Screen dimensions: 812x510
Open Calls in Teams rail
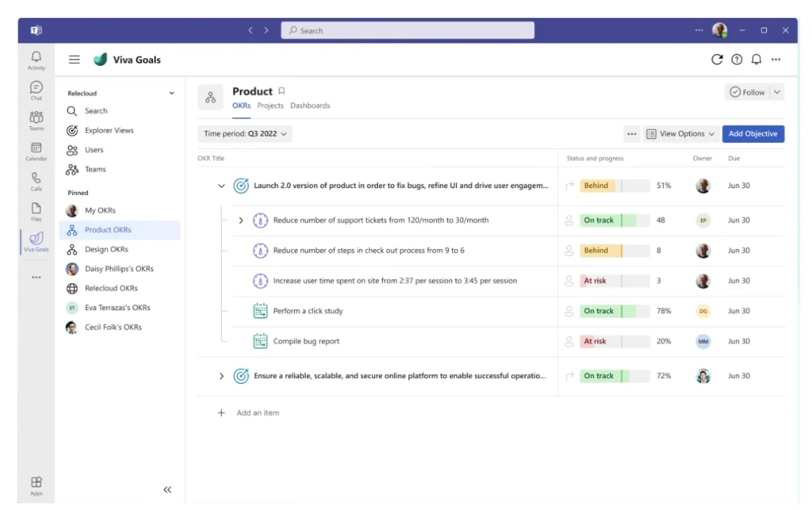coord(36,181)
